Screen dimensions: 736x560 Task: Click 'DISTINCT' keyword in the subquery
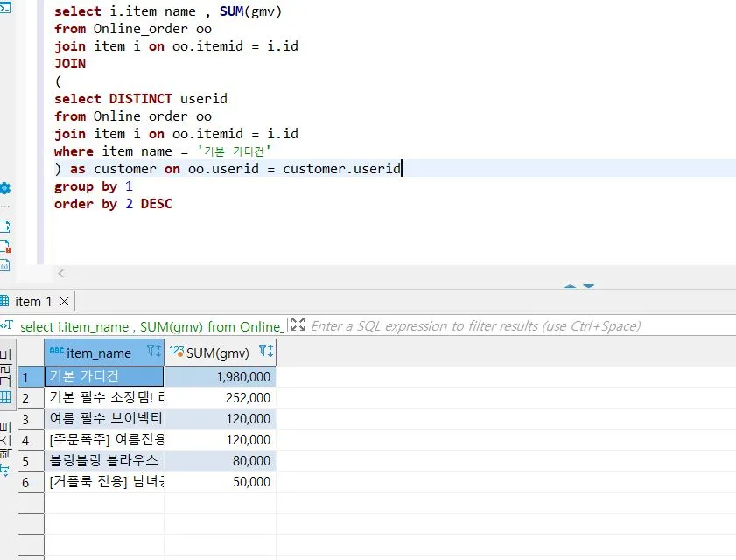tap(140, 99)
